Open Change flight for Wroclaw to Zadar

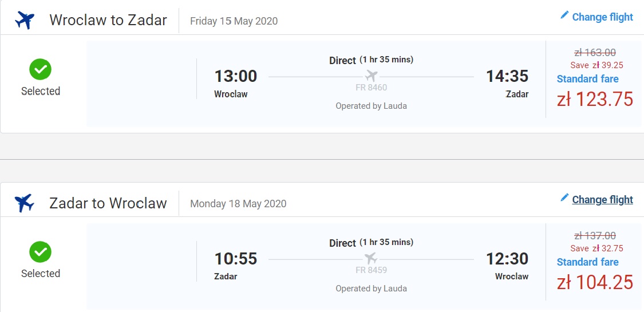[603, 17]
